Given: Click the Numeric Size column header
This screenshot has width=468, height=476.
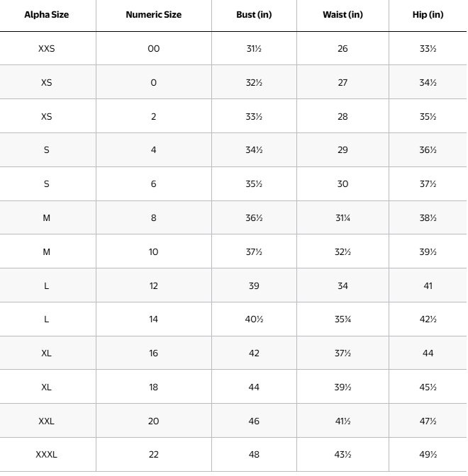Looking at the screenshot, I should point(153,15).
